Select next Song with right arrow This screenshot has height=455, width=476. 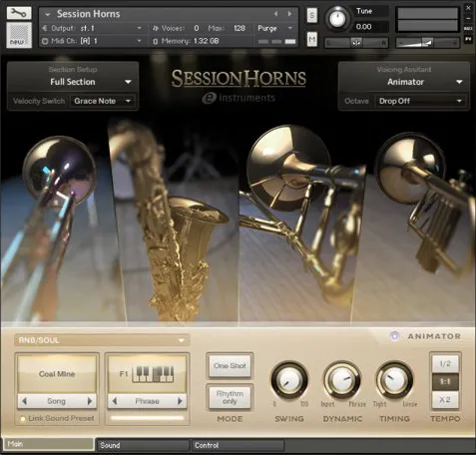click(x=90, y=401)
